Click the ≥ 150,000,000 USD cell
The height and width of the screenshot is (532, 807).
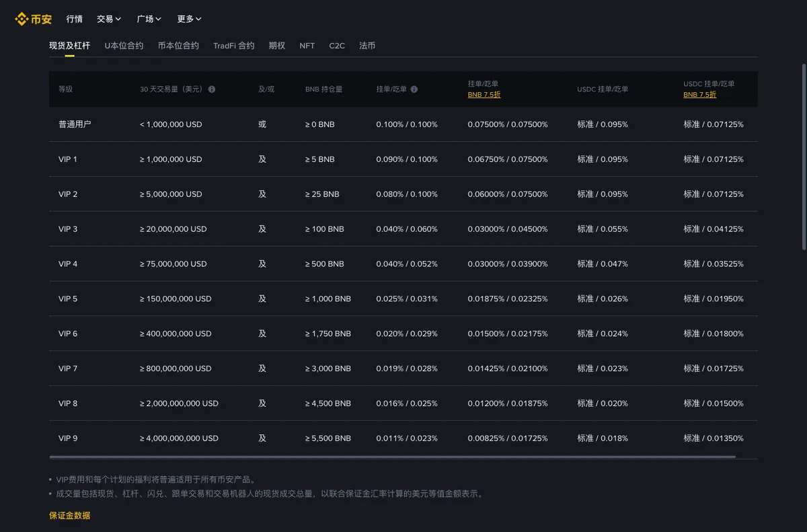point(176,299)
